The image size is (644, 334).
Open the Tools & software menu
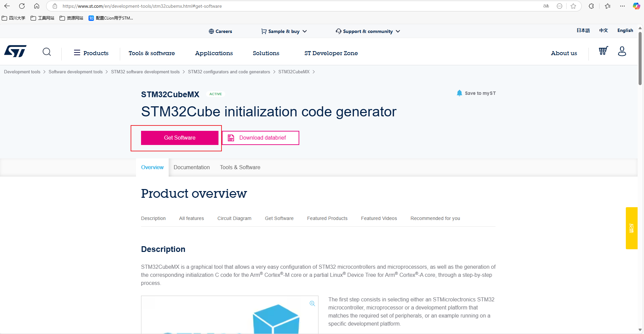[152, 53]
